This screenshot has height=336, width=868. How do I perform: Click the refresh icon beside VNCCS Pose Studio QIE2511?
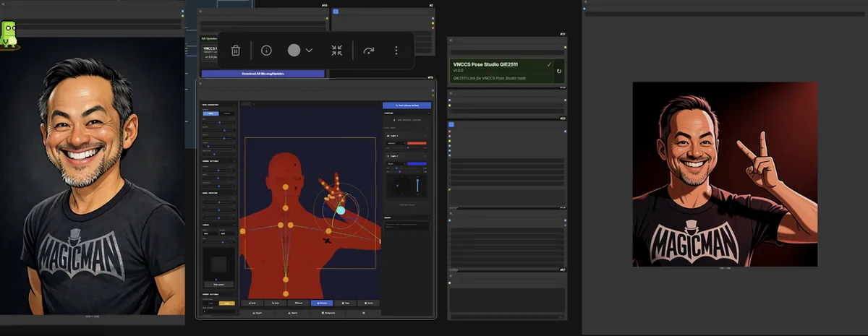pyautogui.click(x=559, y=72)
